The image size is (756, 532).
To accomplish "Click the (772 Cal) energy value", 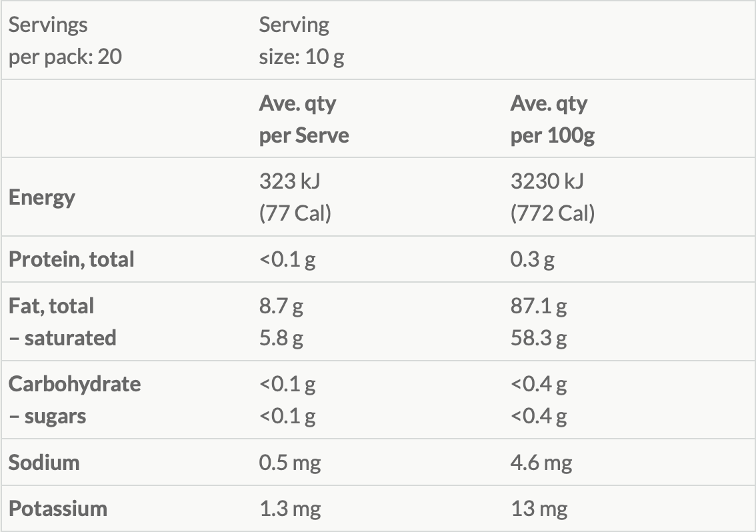I will [553, 213].
